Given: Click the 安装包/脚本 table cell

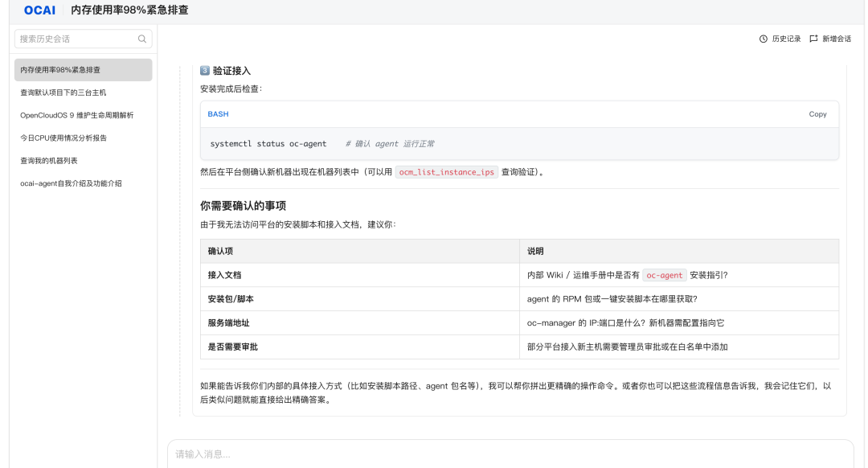Looking at the screenshot, I should [360, 299].
